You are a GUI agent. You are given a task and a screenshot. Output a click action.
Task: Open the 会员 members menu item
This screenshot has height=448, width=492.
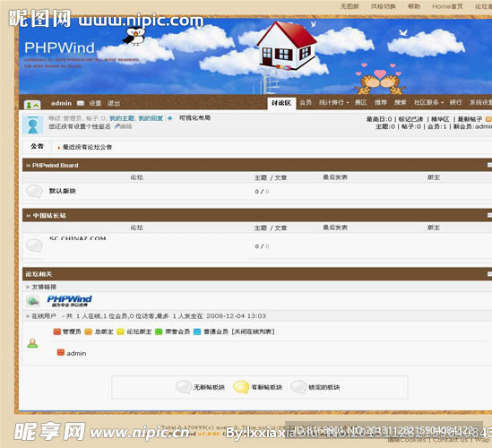pyautogui.click(x=306, y=102)
